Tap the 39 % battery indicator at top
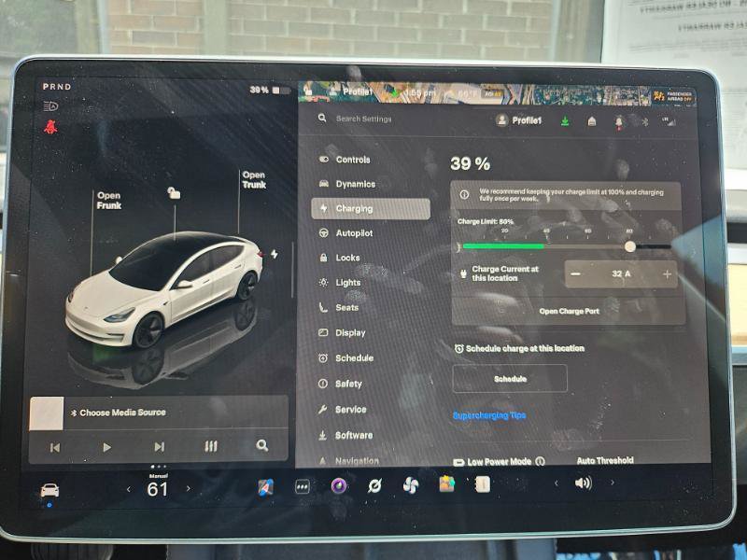The image size is (747, 560). (x=269, y=90)
